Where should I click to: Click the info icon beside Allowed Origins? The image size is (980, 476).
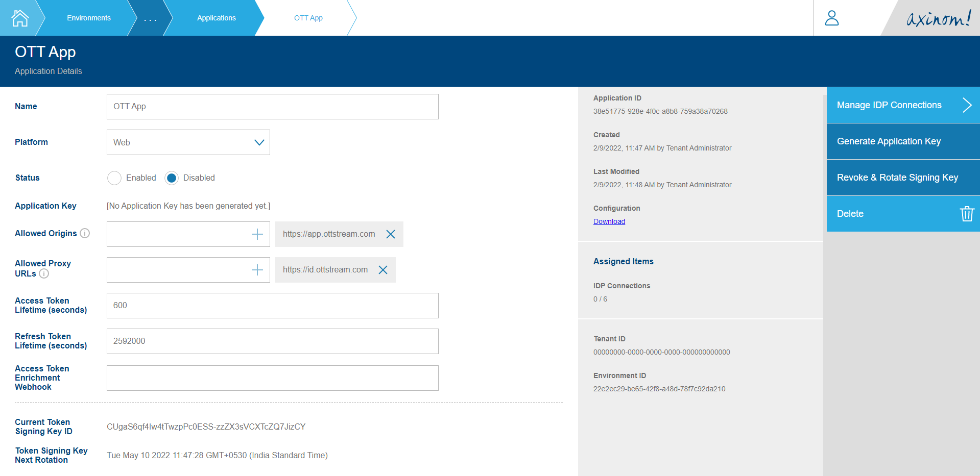pyautogui.click(x=84, y=233)
